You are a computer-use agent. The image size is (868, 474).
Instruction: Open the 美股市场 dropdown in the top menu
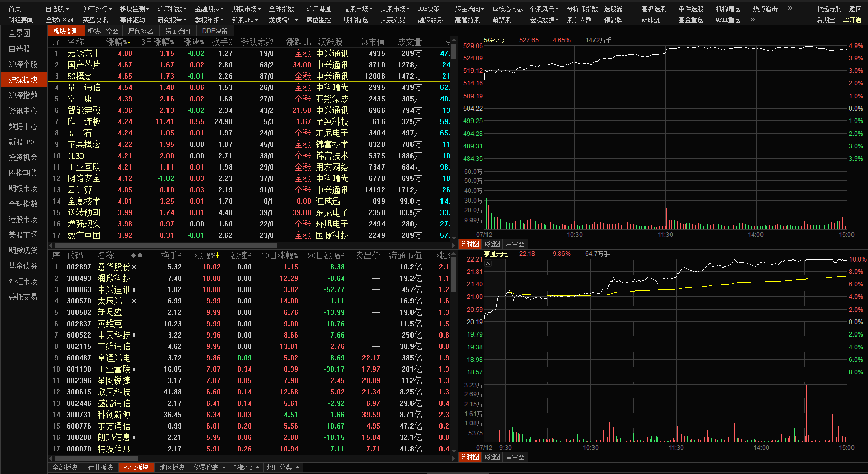395,9
